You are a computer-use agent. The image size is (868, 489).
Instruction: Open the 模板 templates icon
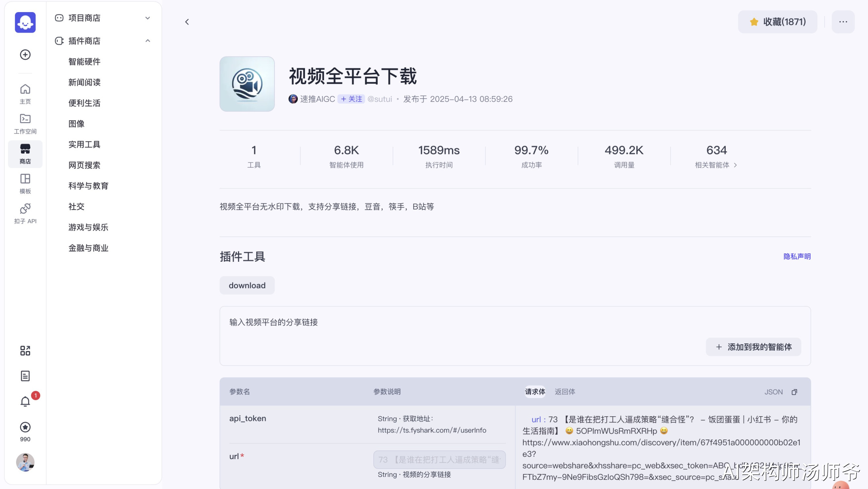pos(25,183)
